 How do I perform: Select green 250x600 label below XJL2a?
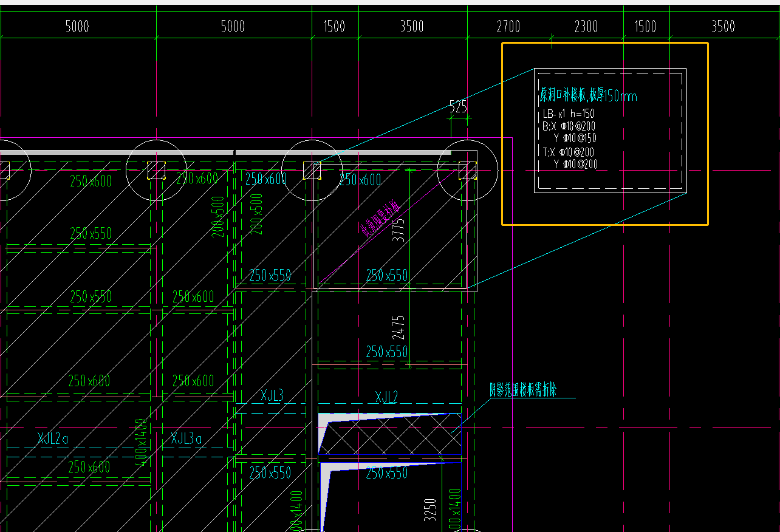click(x=89, y=467)
